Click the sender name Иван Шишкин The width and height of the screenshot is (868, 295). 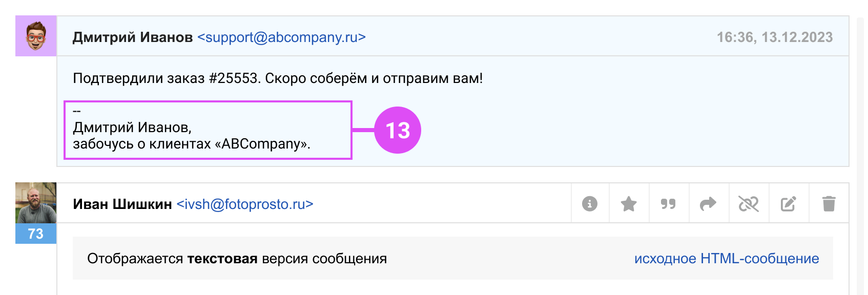(122, 204)
